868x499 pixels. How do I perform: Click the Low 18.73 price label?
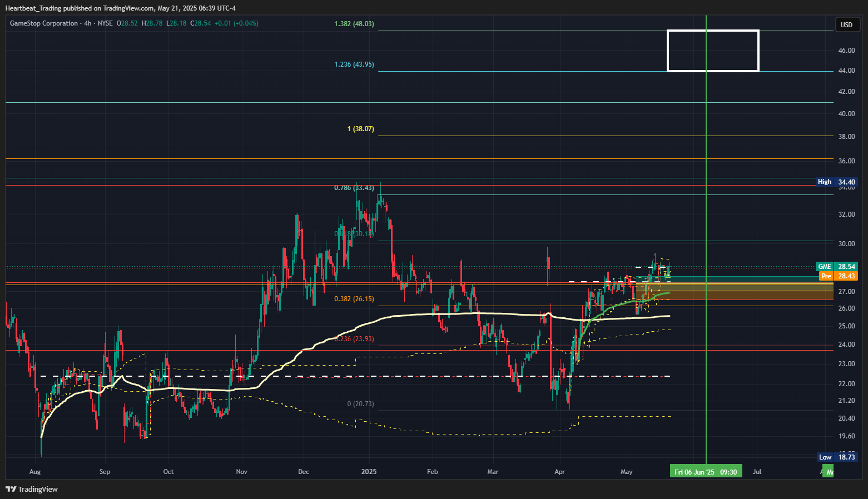point(837,457)
